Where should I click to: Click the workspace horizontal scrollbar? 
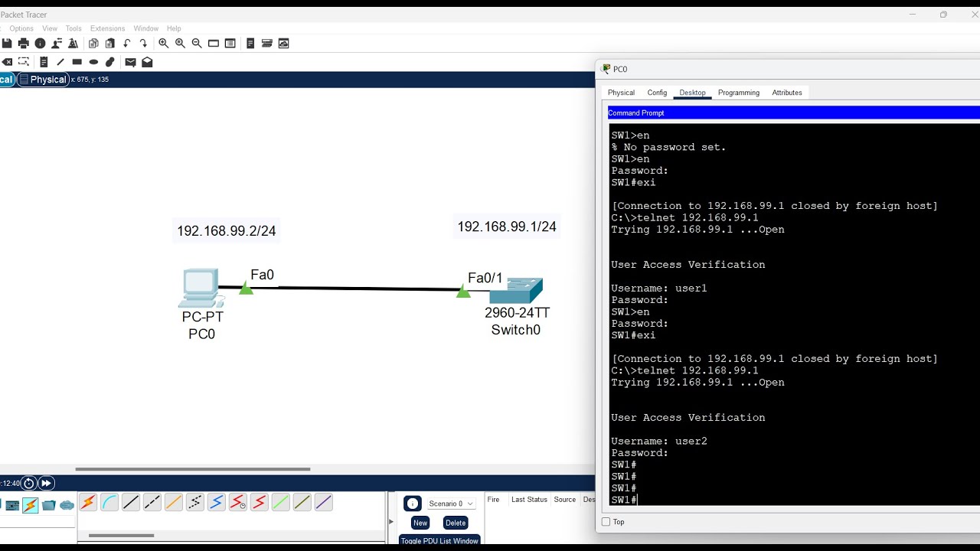(x=193, y=469)
